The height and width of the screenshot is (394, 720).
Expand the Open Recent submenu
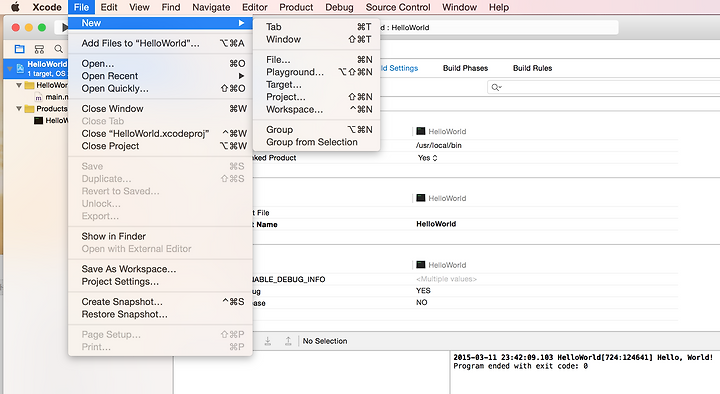pyautogui.click(x=160, y=76)
